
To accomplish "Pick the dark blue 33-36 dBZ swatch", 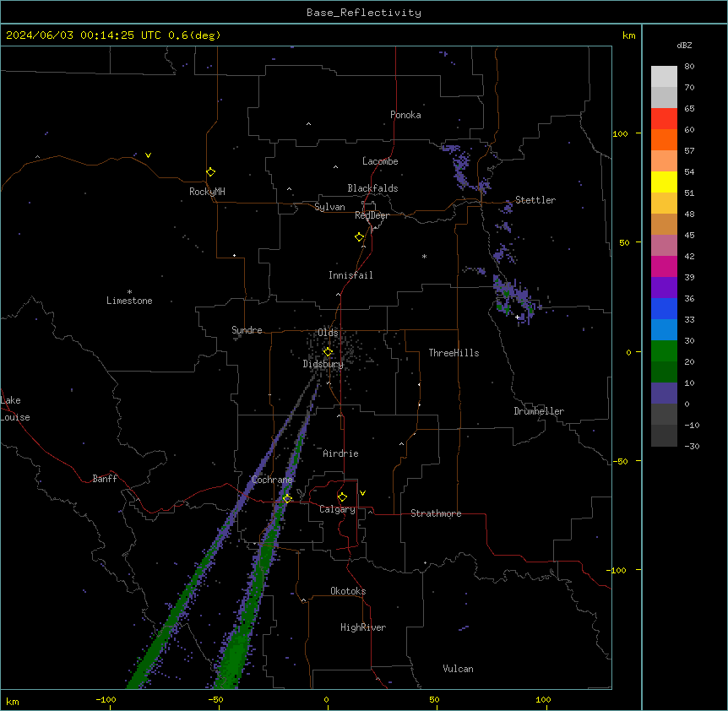I will click(664, 308).
